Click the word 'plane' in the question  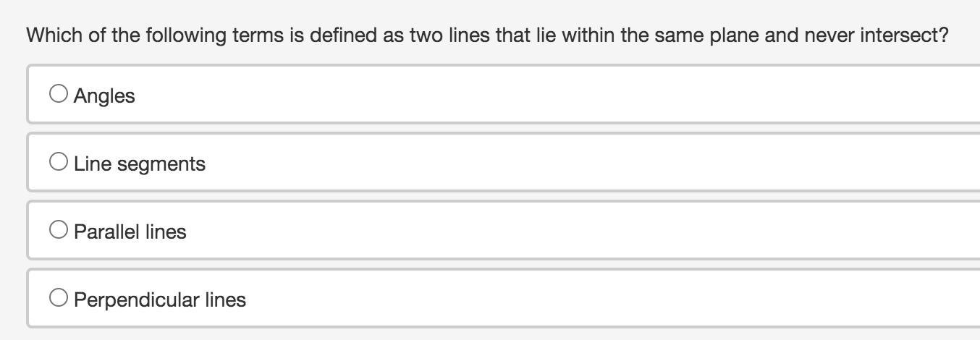click(734, 35)
